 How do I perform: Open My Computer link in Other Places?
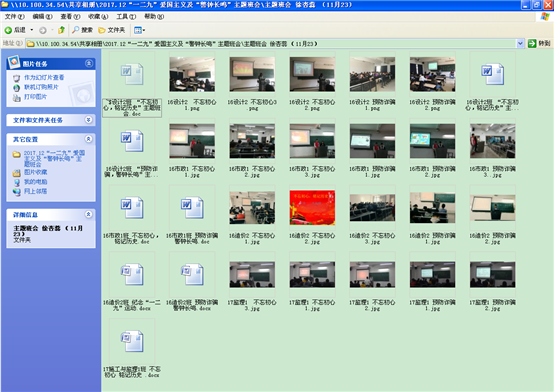(x=35, y=182)
